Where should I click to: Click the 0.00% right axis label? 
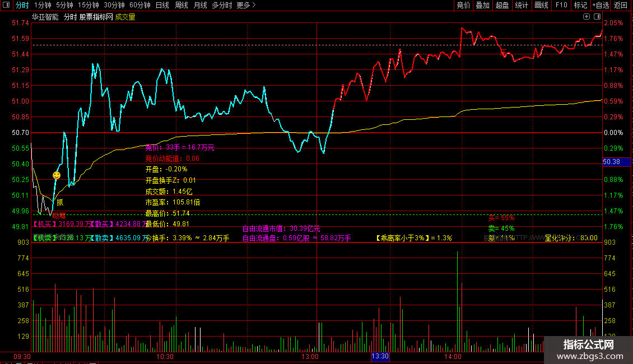[613, 133]
